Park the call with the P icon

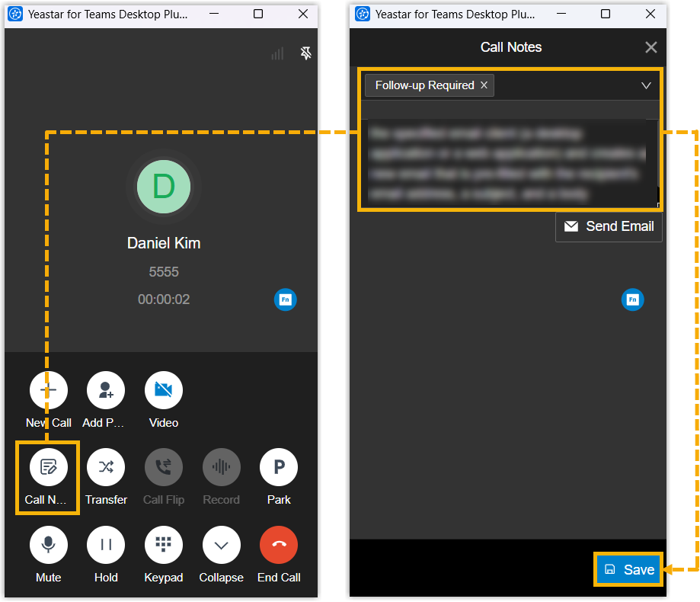279,467
